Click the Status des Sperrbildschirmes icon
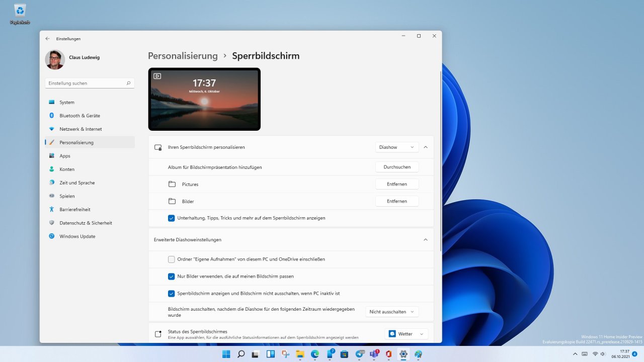The image size is (644, 362). coord(158,334)
